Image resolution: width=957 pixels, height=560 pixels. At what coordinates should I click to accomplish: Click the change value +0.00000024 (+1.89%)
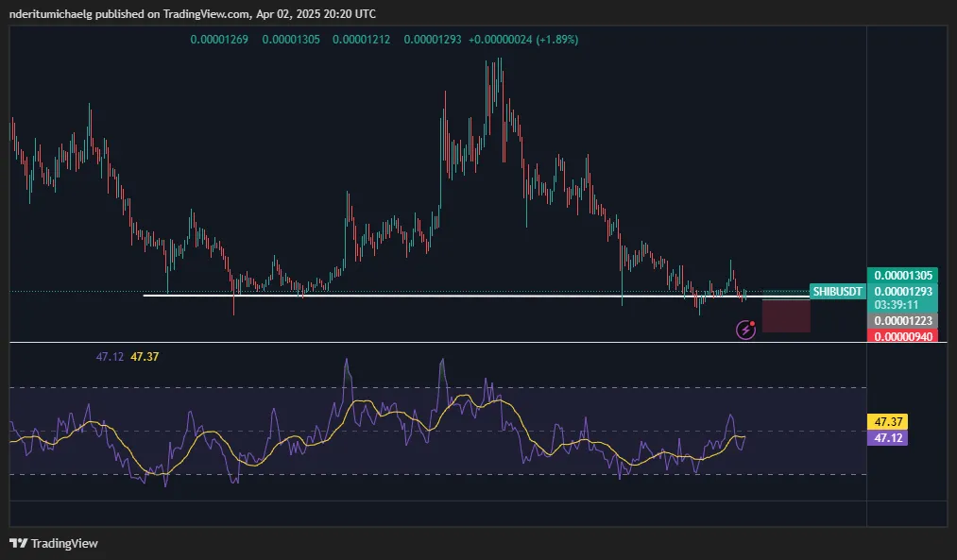pos(523,40)
